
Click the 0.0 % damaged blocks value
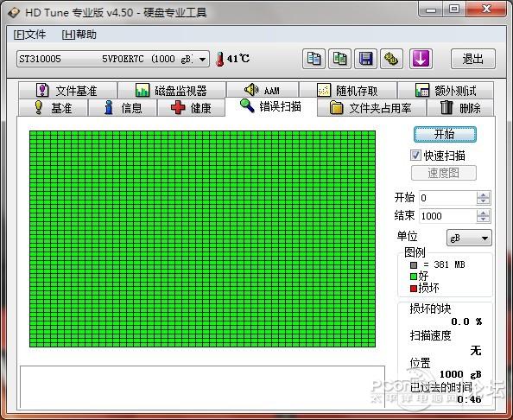click(x=466, y=321)
